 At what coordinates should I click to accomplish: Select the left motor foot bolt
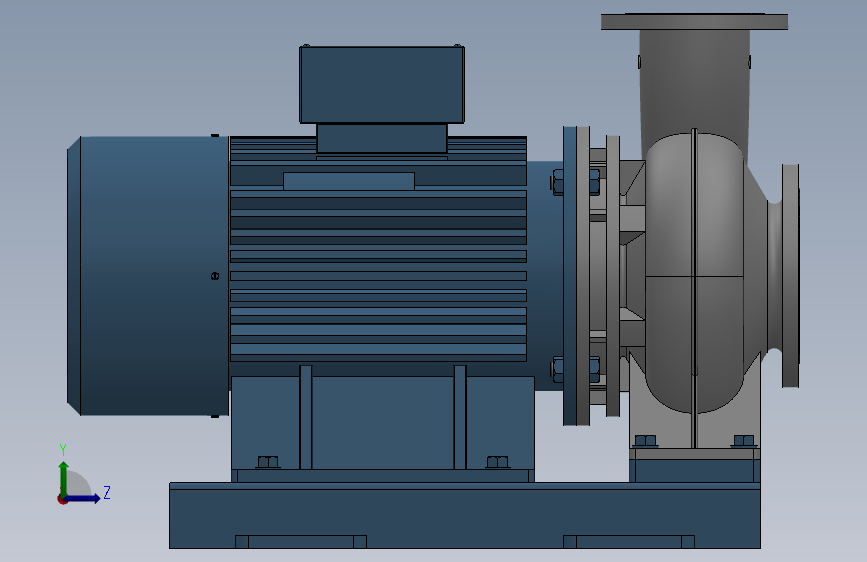point(268,462)
